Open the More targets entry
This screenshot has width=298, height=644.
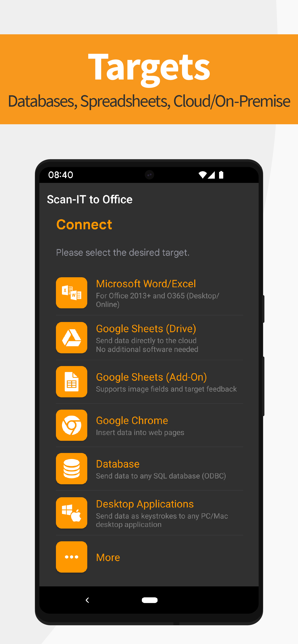(150, 557)
